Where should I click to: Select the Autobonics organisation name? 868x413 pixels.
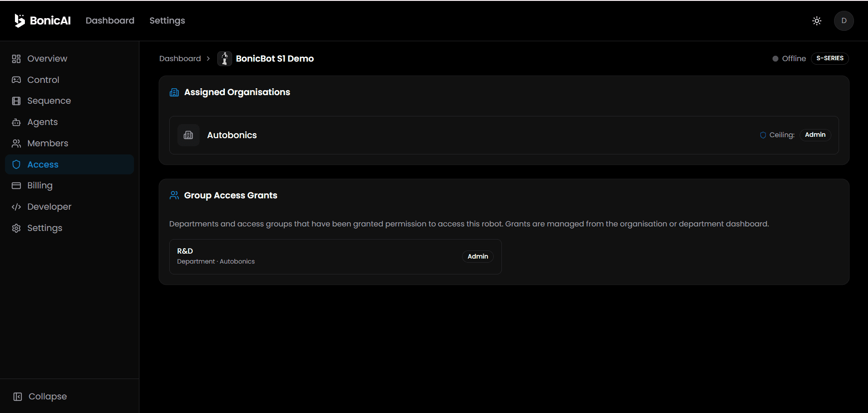[232, 135]
